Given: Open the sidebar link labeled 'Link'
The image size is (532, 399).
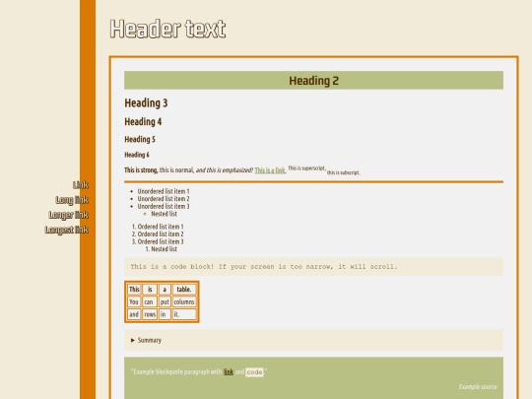Looking at the screenshot, I should (81, 185).
